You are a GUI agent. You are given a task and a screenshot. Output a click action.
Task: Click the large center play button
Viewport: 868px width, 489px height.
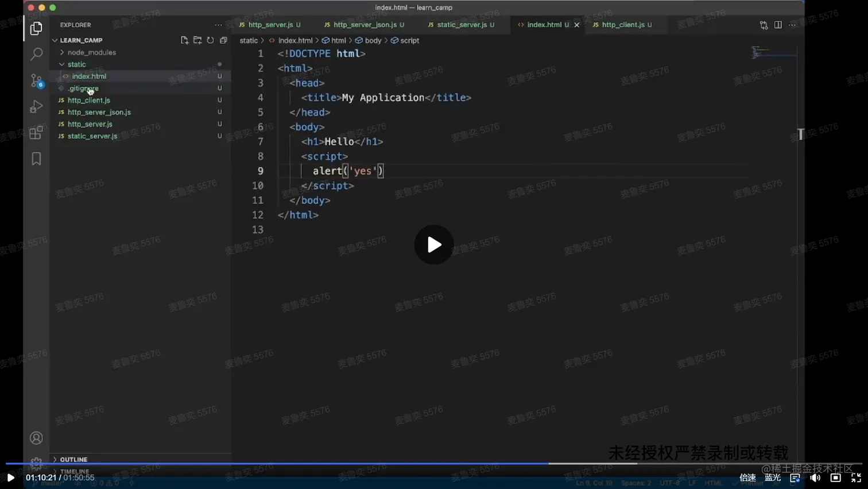434,245
